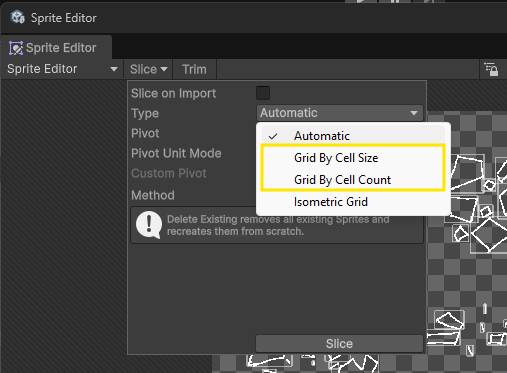Click the Slice on Import label
Image resolution: width=507 pixels, height=373 pixels.
173,93
